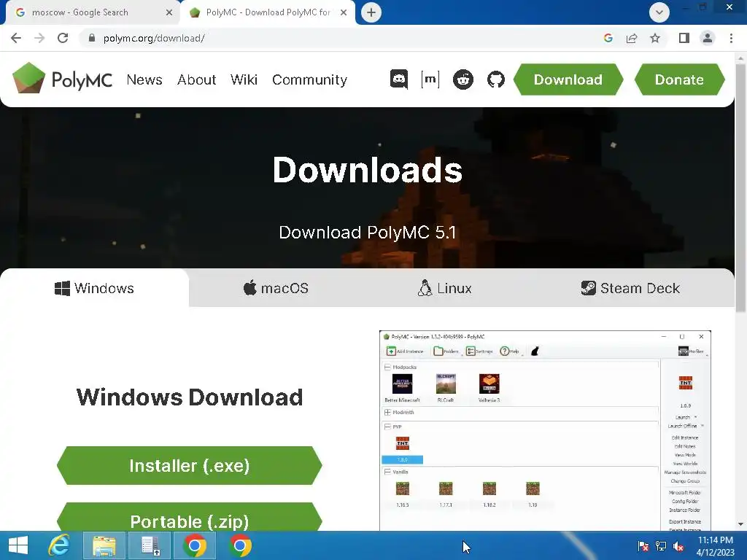Image resolution: width=747 pixels, height=560 pixels.
Task: Select the Windows platform tab
Action: tap(94, 288)
